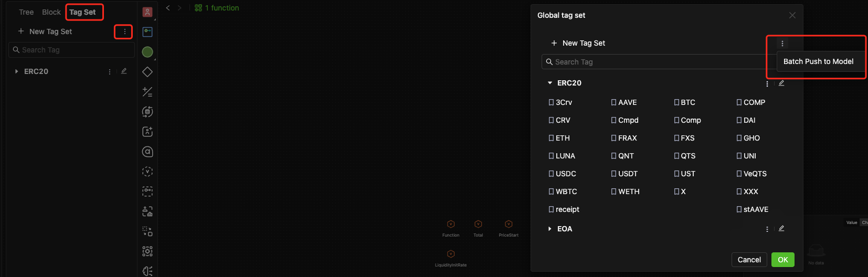868x277 pixels.
Task: Choose Batch Push to Model menu item
Action: click(x=818, y=61)
